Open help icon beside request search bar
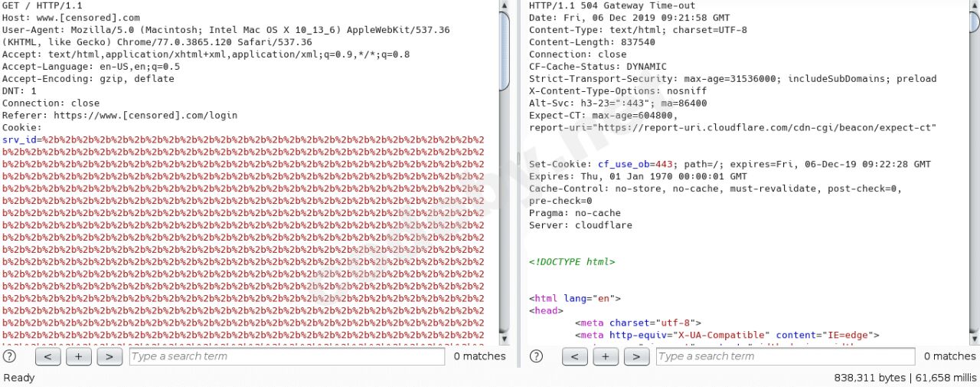 coord(10,356)
